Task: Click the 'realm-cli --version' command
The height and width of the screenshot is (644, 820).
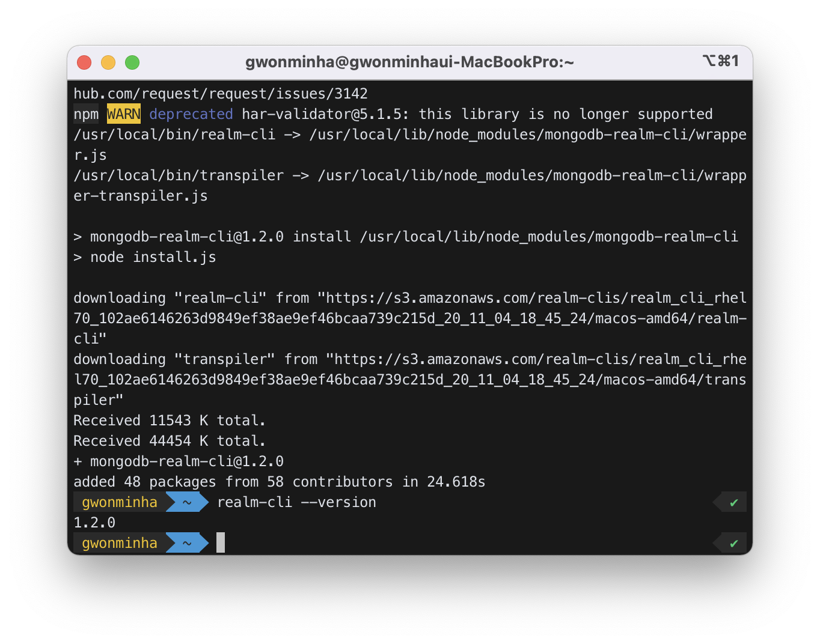Action: [296, 502]
